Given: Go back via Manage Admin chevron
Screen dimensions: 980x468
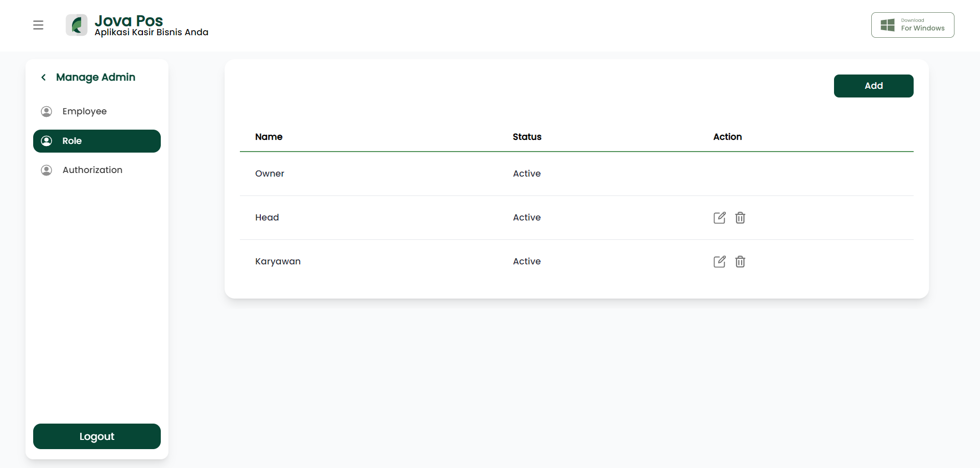Looking at the screenshot, I should pos(43,77).
